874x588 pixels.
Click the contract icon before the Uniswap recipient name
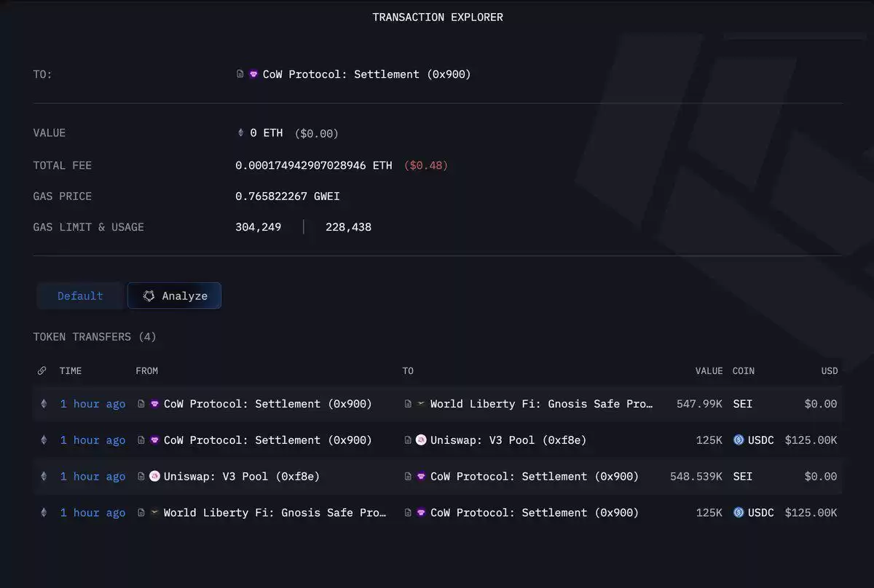pos(408,440)
